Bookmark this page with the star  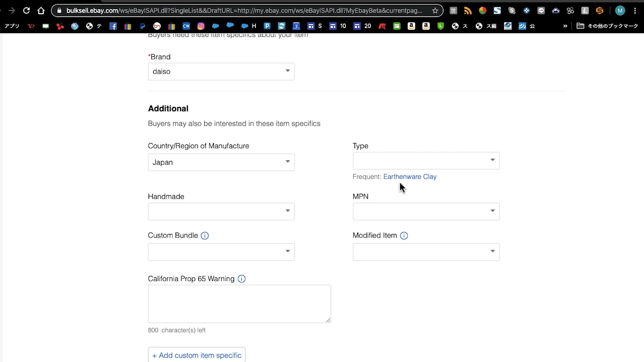435,11
